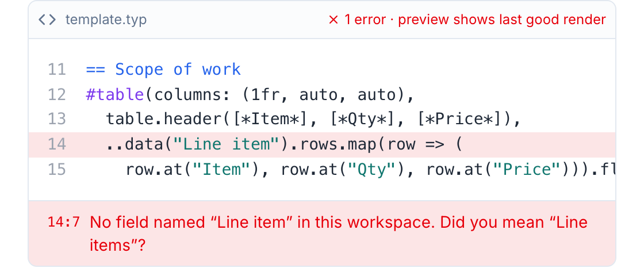The image size is (644, 268).
Task: Click table.header code on line 13
Action: click(x=164, y=120)
